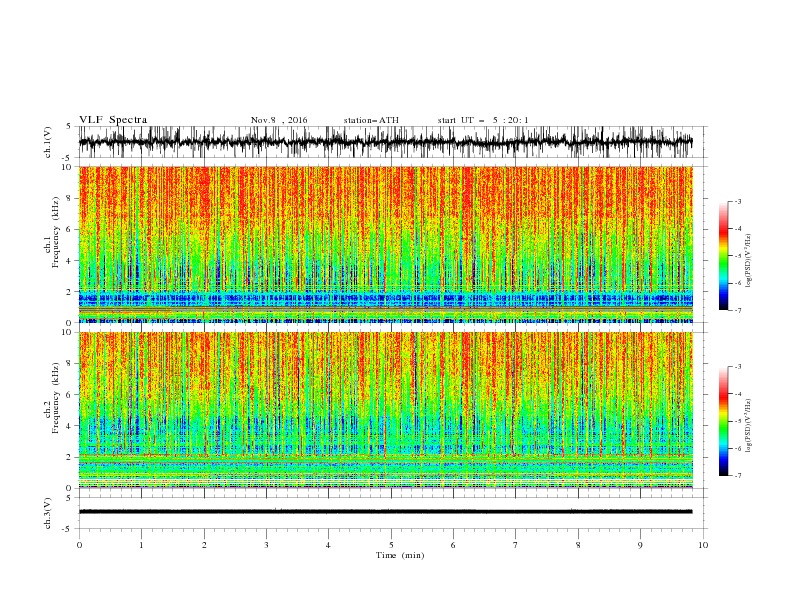Select the "Nov.8 , 2016" date text
This screenshot has height=612, width=792.
tap(279, 120)
